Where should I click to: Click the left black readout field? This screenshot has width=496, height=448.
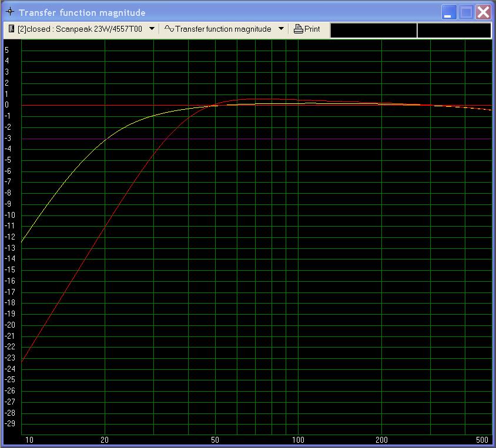pyautogui.click(x=374, y=31)
